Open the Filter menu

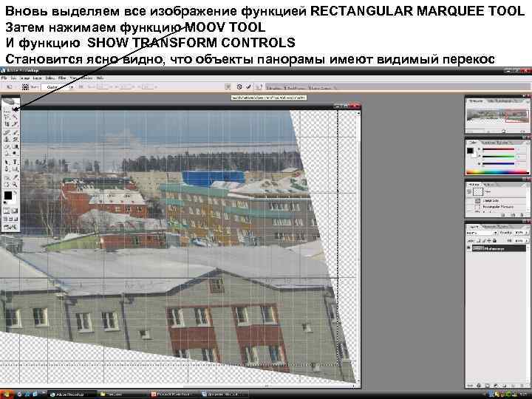[x=62, y=78]
